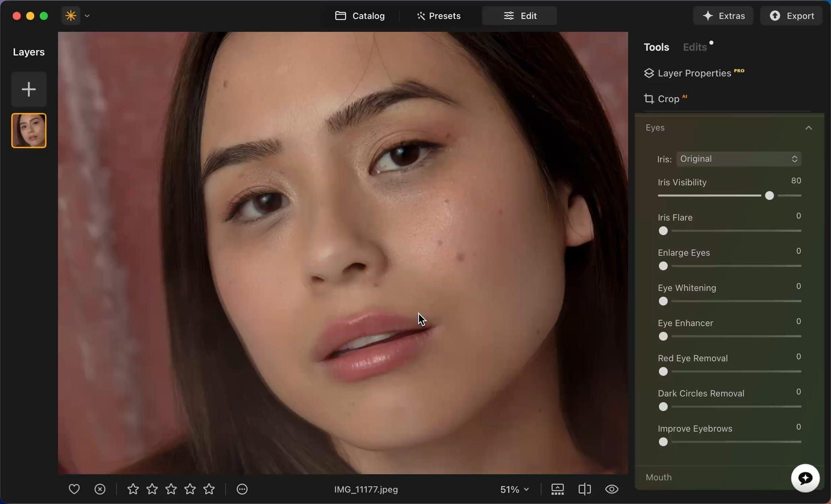
Task: Click the Iris Visibility value 80
Action: (796, 181)
